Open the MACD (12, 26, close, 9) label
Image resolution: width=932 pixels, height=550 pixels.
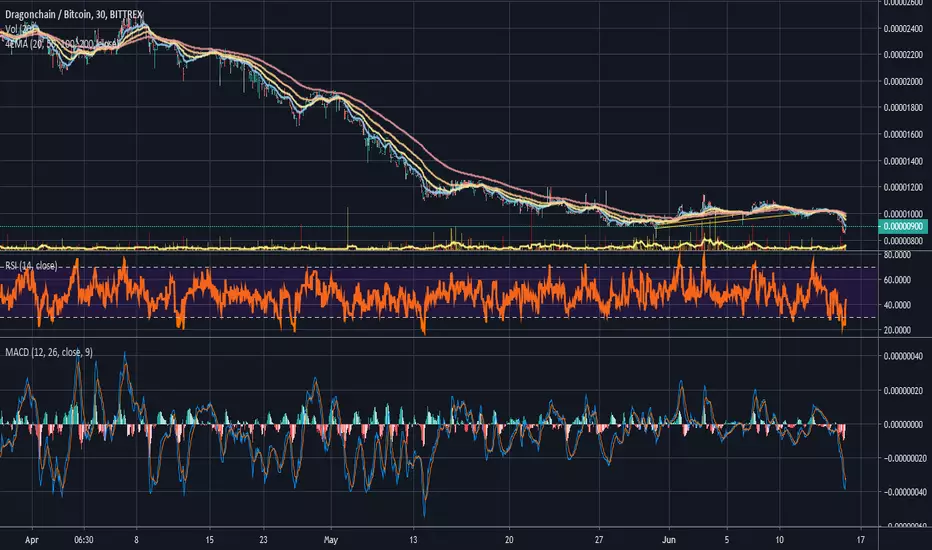[x=49, y=353]
